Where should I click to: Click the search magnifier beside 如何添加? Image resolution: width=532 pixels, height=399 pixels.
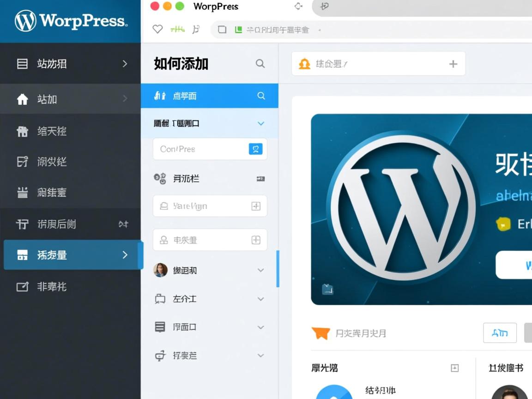[260, 64]
